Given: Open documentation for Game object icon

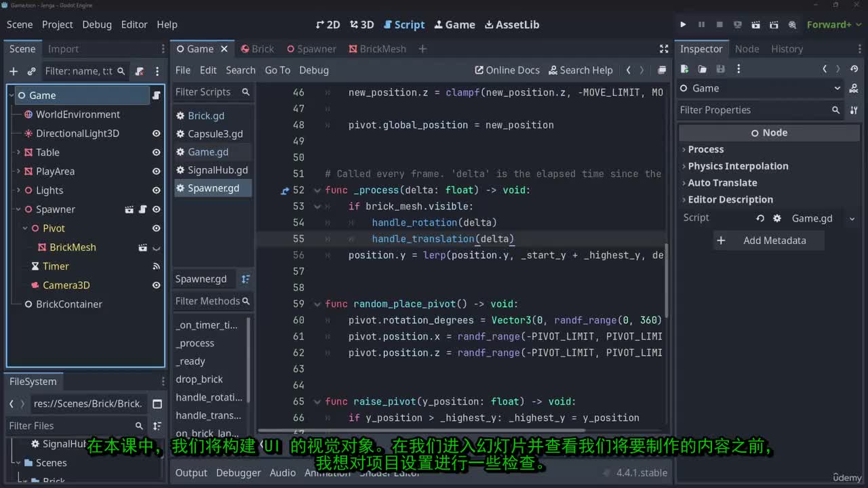Looking at the screenshot, I should click(x=854, y=88).
